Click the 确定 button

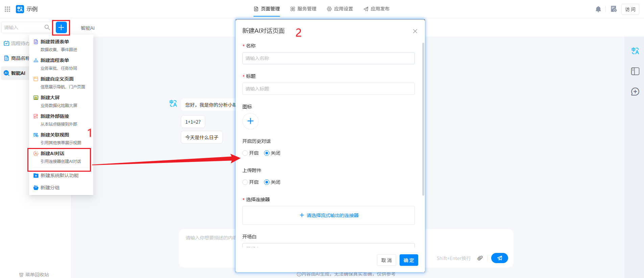click(409, 260)
